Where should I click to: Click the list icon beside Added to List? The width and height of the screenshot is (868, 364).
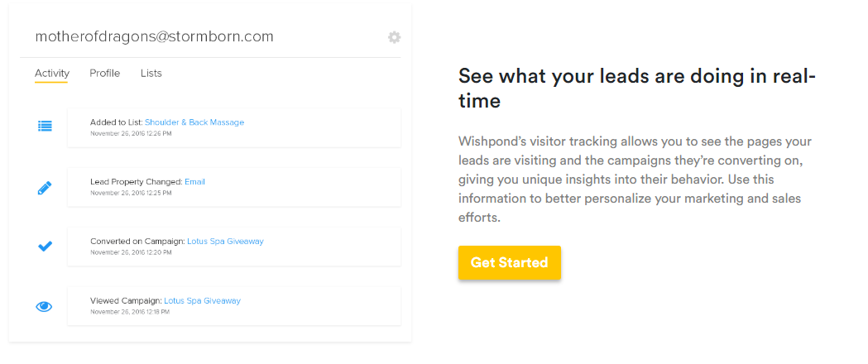tap(45, 126)
